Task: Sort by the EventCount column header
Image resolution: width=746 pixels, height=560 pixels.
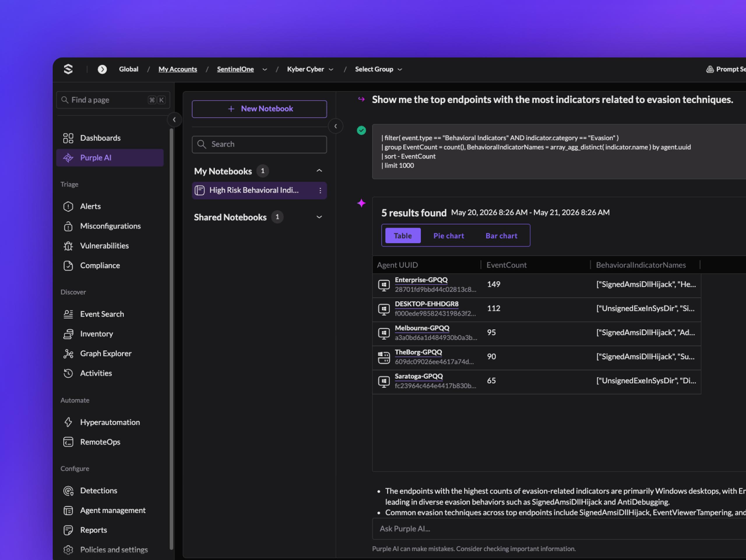Action: (506, 265)
